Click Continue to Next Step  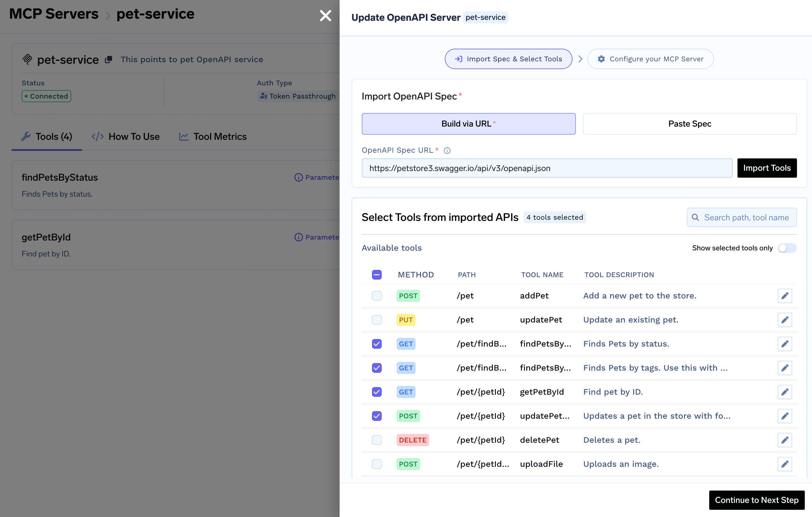tap(756, 500)
